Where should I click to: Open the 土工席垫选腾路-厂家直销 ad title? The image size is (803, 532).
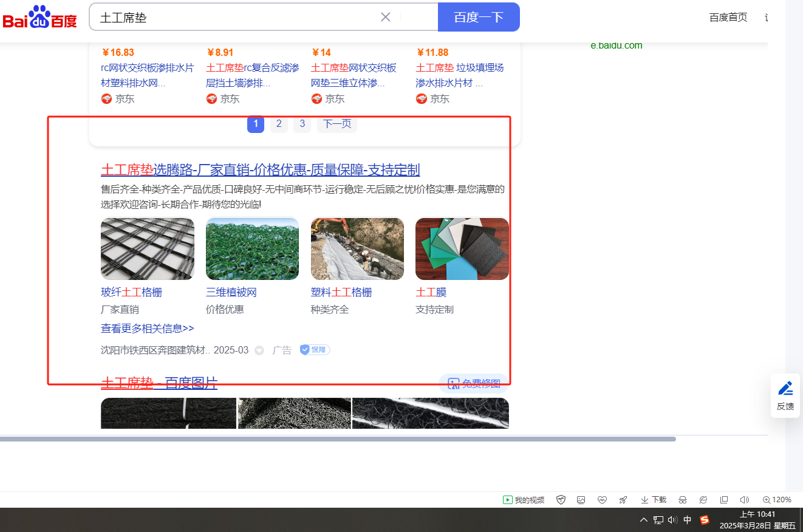261,169
